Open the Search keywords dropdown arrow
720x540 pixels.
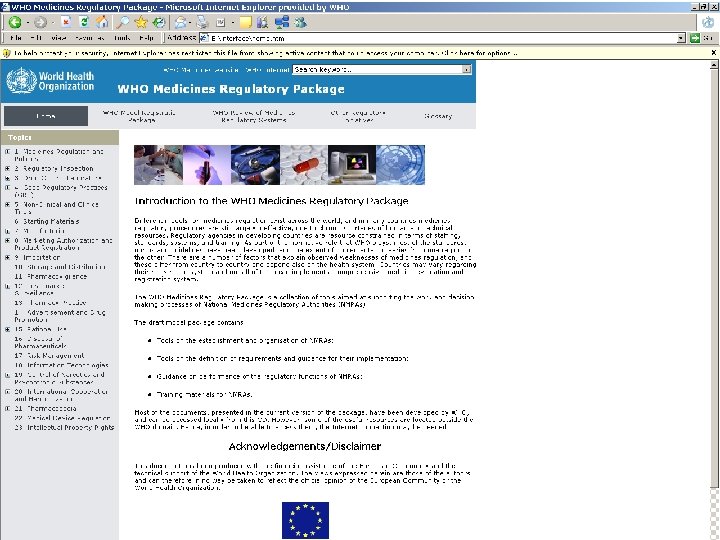coord(467,70)
